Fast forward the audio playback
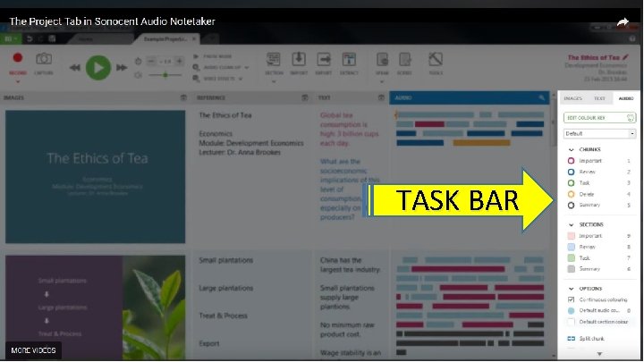The height and width of the screenshot is (362, 644). tap(122, 68)
